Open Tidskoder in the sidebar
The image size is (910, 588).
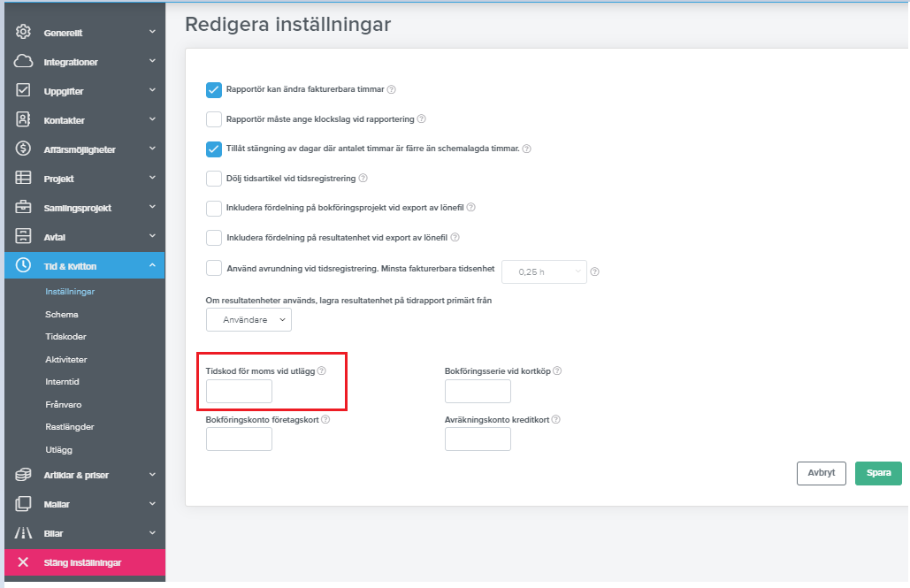[x=65, y=337]
